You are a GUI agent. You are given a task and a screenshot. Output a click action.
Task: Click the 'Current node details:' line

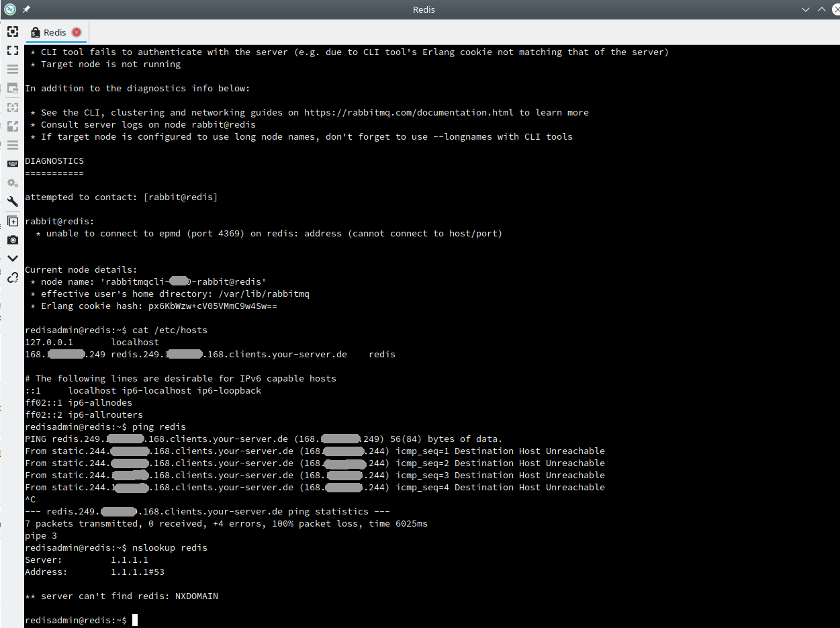(x=81, y=270)
